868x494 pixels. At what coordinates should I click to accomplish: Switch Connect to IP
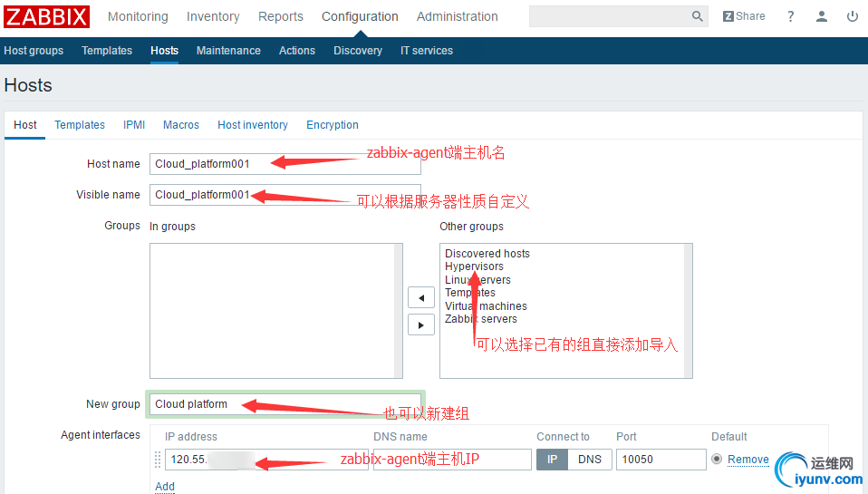pos(552,460)
